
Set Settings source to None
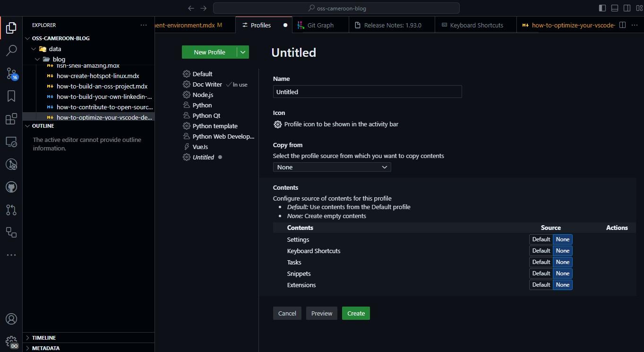coord(563,239)
